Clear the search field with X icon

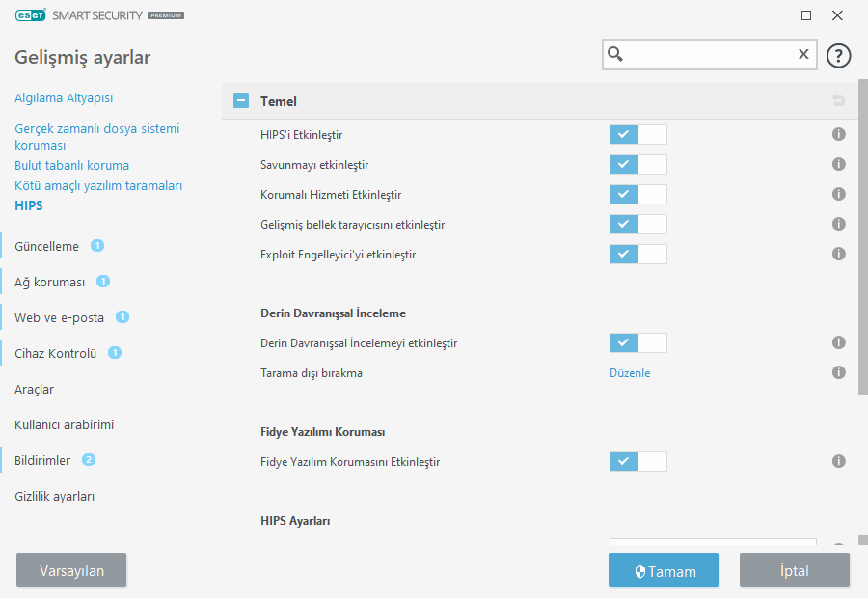803,55
